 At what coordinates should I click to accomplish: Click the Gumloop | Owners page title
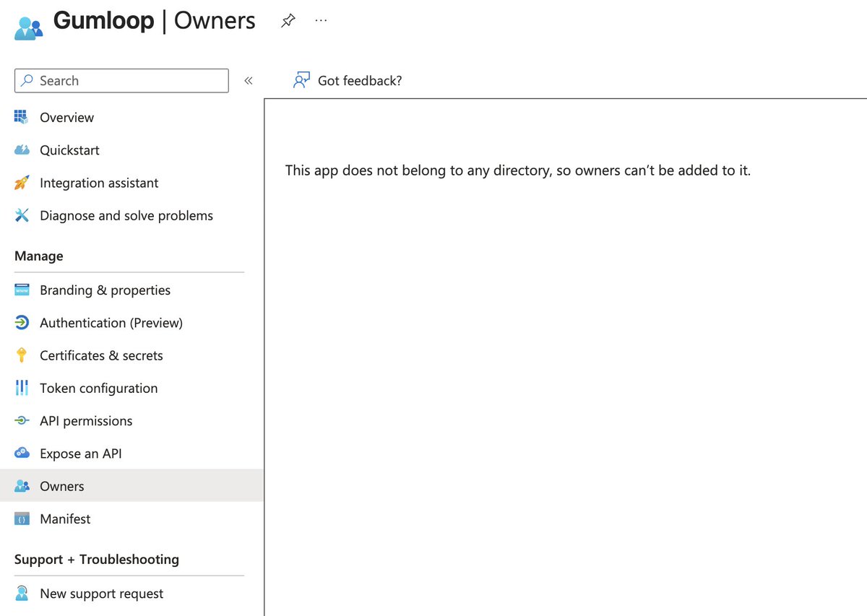click(x=155, y=21)
